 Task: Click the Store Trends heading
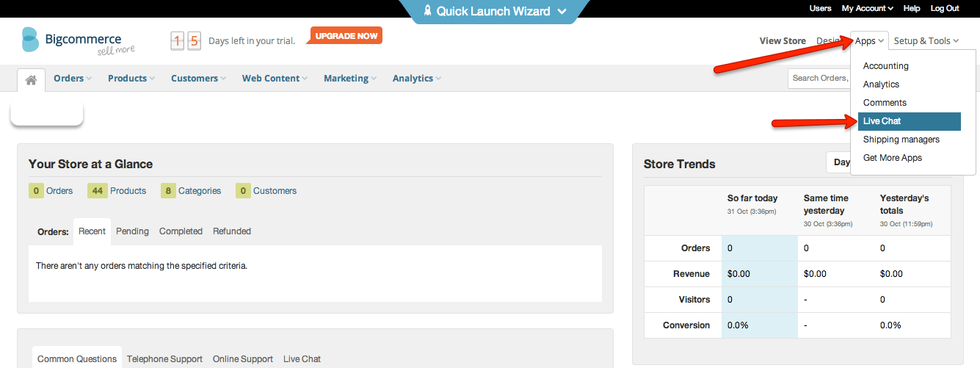pos(679,165)
